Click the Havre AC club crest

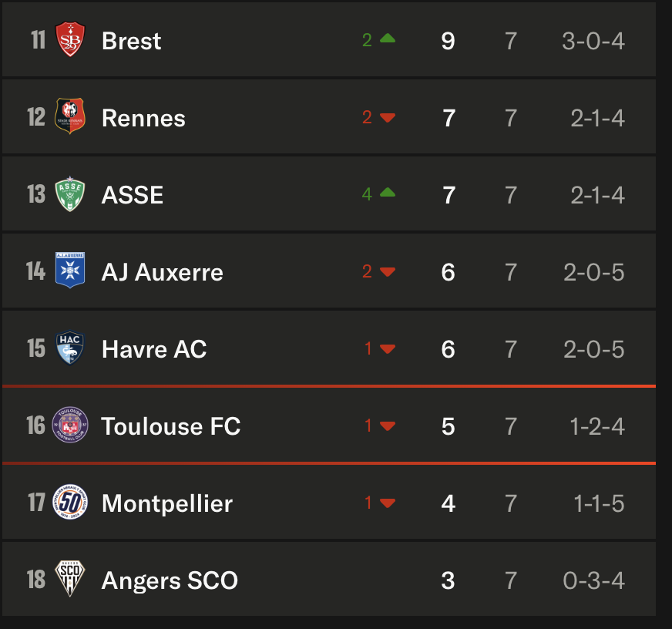[70, 348]
